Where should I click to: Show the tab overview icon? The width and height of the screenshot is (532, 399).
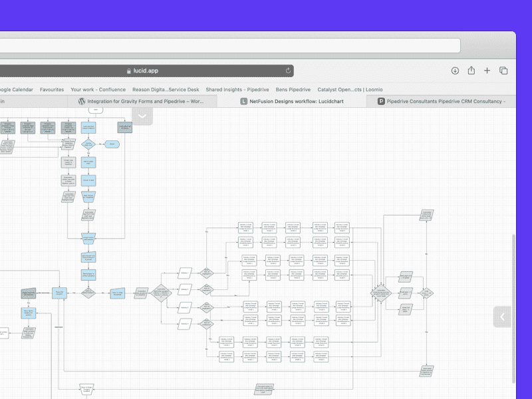coord(503,70)
